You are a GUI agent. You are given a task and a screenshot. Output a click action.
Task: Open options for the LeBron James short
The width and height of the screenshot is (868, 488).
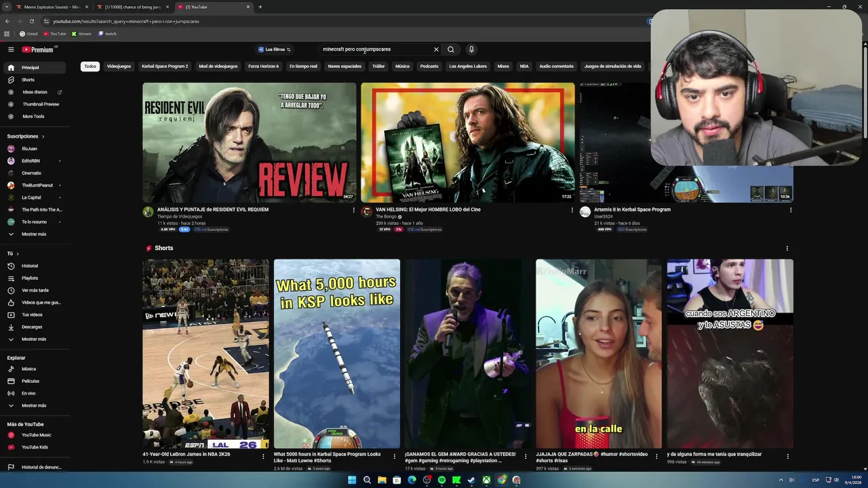pos(263,456)
